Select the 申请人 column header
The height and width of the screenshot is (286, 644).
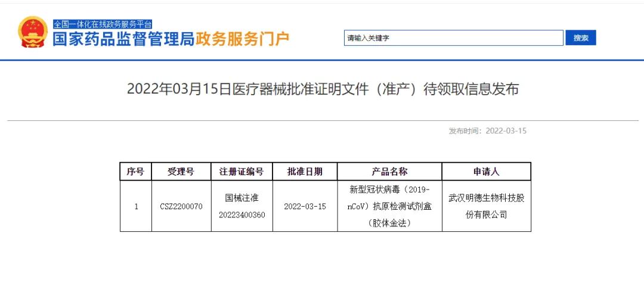coord(486,172)
